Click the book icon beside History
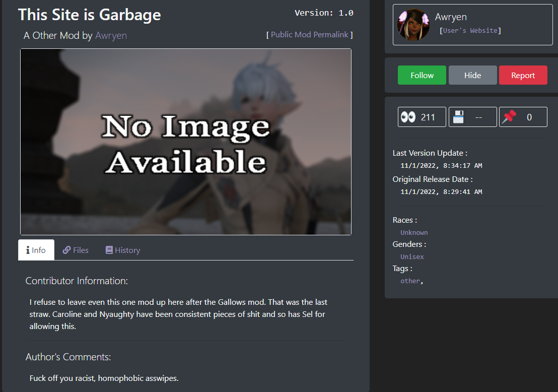The height and width of the screenshot is (392, 558). tap(109, 250)
